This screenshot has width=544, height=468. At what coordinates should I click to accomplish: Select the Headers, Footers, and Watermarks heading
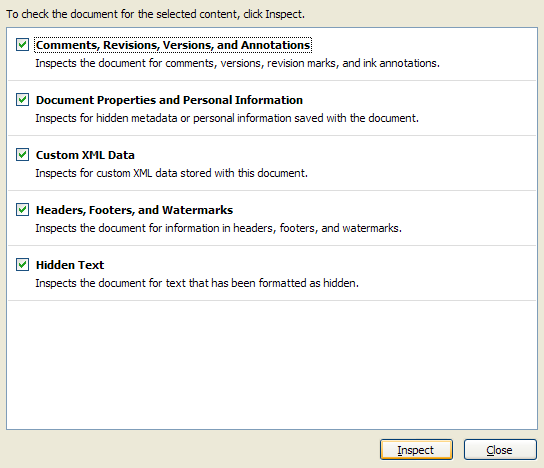click(x=134, y=210)
